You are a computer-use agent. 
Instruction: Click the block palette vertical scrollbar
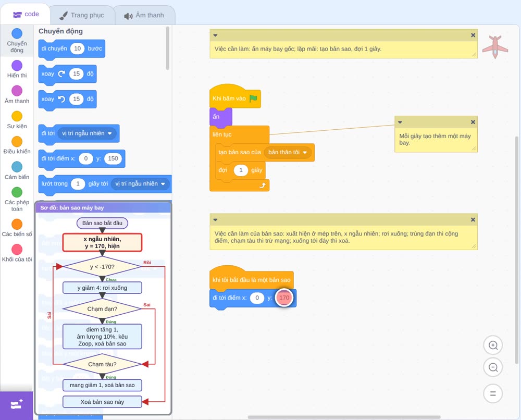pyautogui.click(x=167, y=48)
